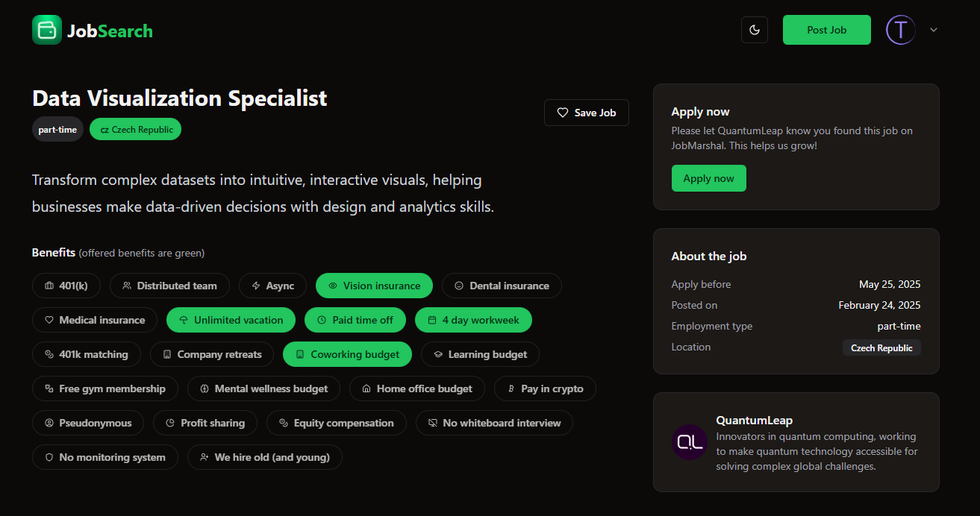The image size is (980, 516).
Task: Select the part-time tag under the job title
Action: coord(57,128)
